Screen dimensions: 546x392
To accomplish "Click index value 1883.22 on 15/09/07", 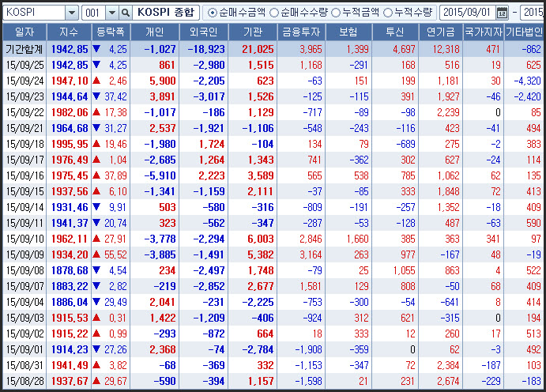I will [70, 286].
